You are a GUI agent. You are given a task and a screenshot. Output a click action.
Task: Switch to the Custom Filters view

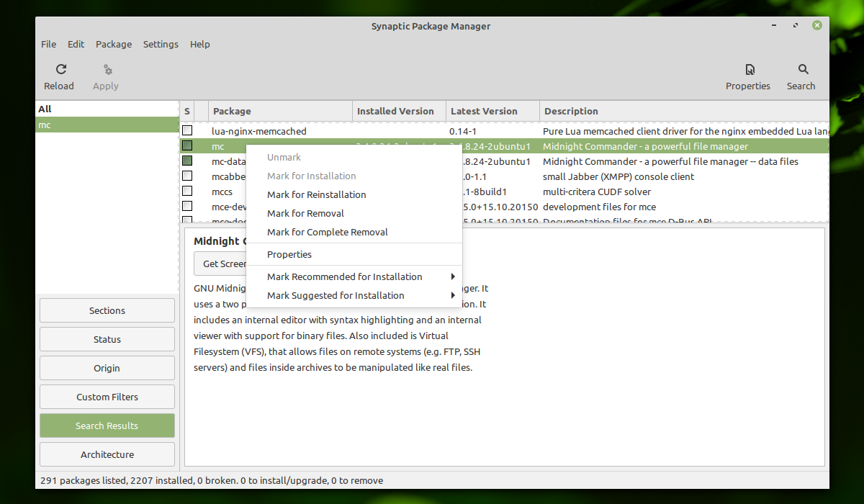click(x=107, y=397)
